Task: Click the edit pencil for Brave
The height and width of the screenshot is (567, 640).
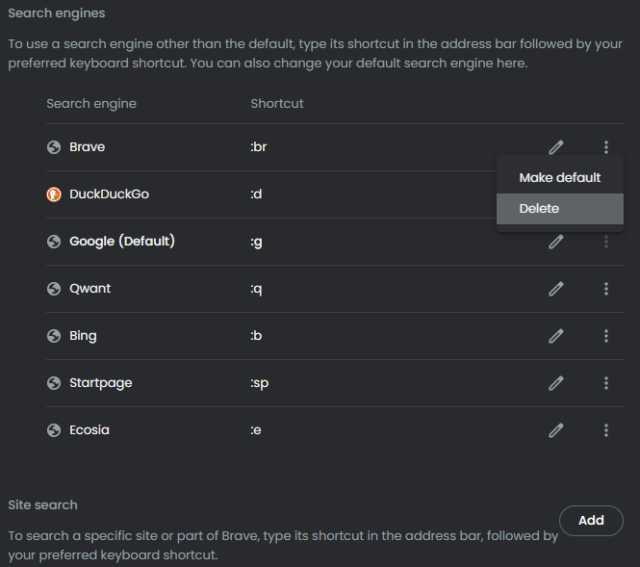Action: 556,147
